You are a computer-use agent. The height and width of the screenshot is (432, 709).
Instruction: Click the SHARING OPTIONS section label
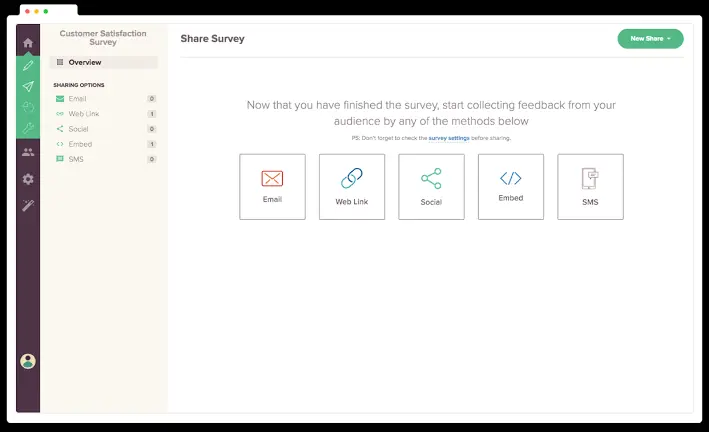click(x=79, y=85)
